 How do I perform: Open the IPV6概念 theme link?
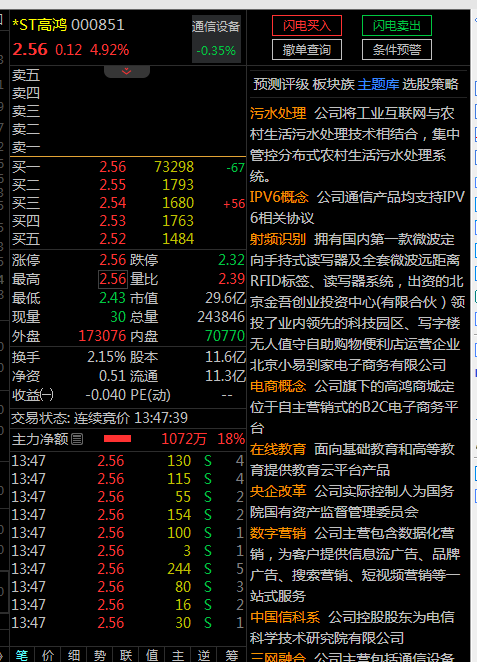point(279,197)
